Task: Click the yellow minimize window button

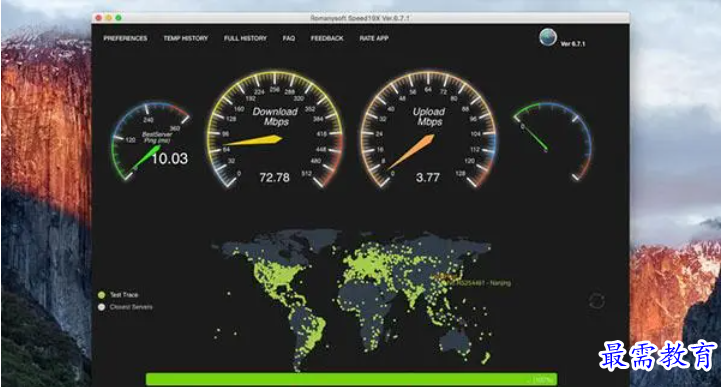Action: pos(108,18)
